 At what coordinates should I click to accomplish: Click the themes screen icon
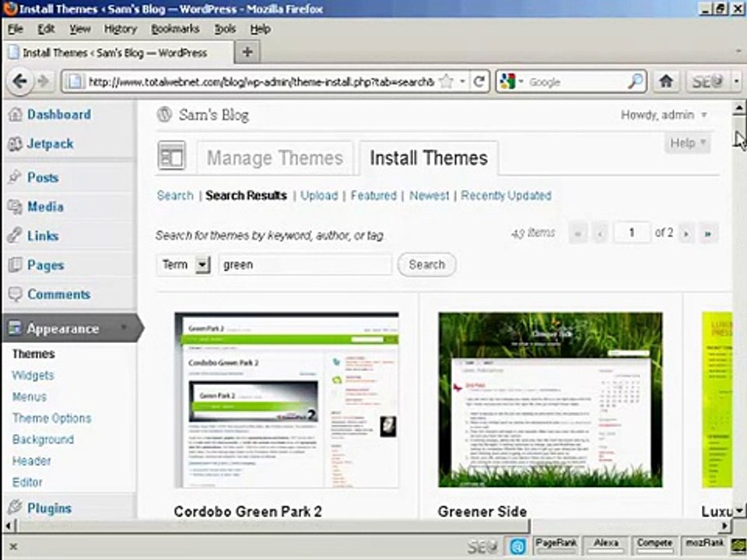171,156
